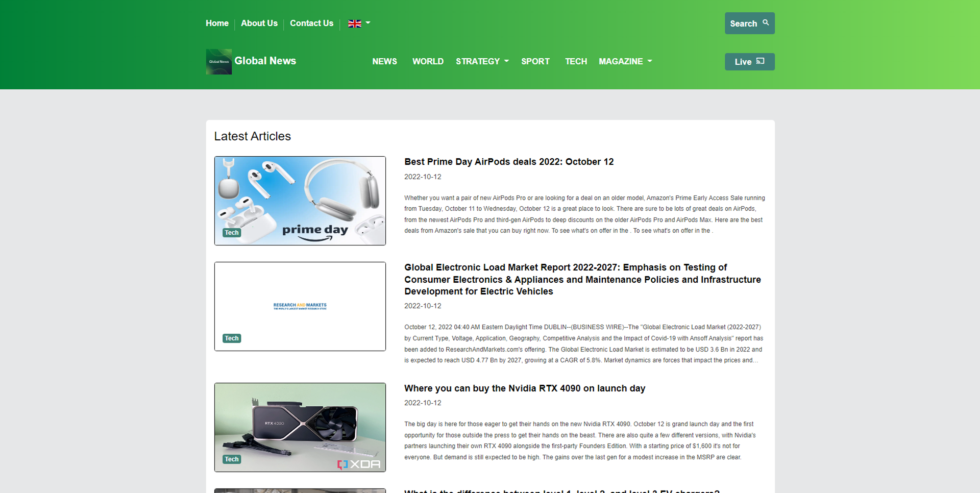Click the AirPods article summary paragraph
The width and height of the screenshot is (980, 493).
click(x=584, y=214)
